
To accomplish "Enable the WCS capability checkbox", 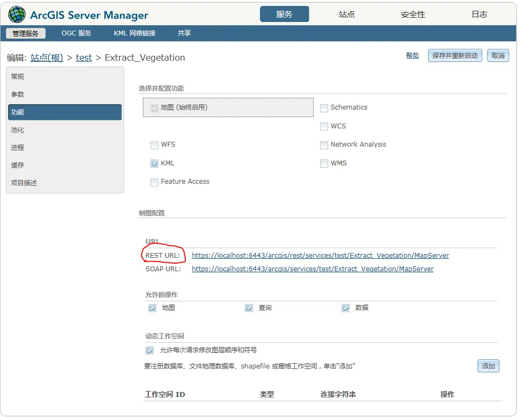I will (324, 127).
